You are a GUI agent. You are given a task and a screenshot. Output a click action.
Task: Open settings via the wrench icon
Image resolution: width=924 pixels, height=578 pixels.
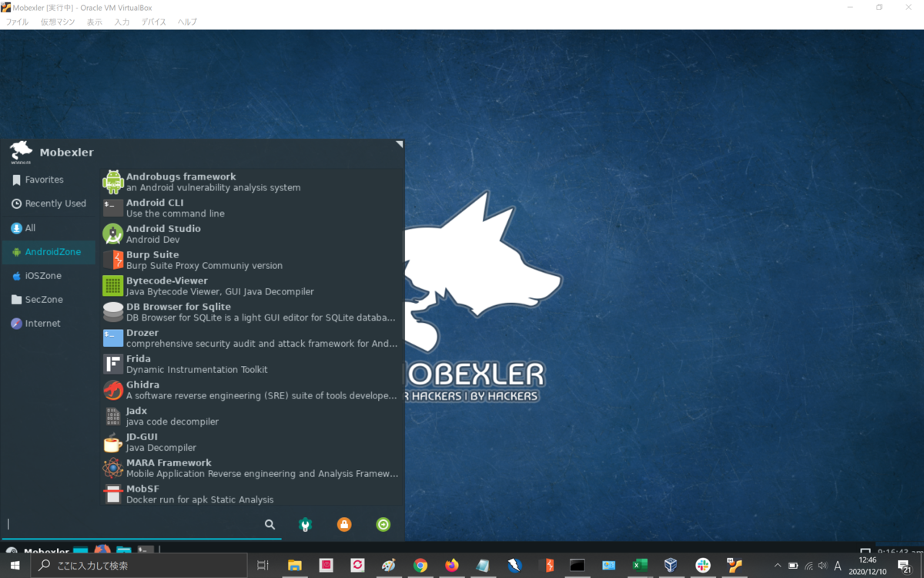click(306, 525)
